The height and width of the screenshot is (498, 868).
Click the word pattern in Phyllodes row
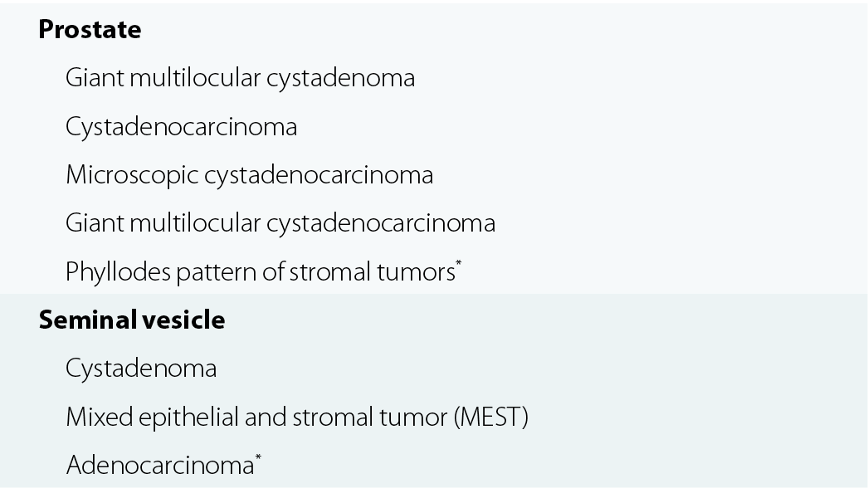coord(217,273)
